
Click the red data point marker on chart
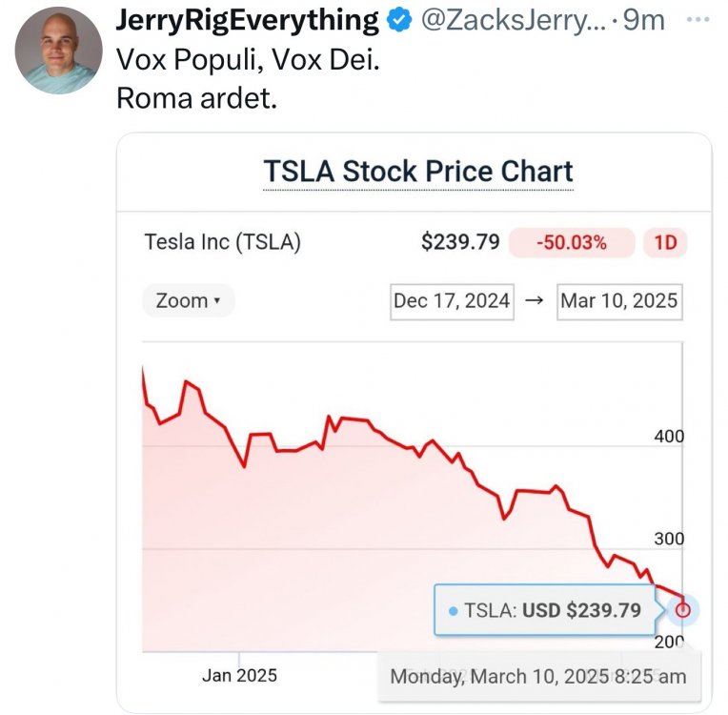coord(682,610)
